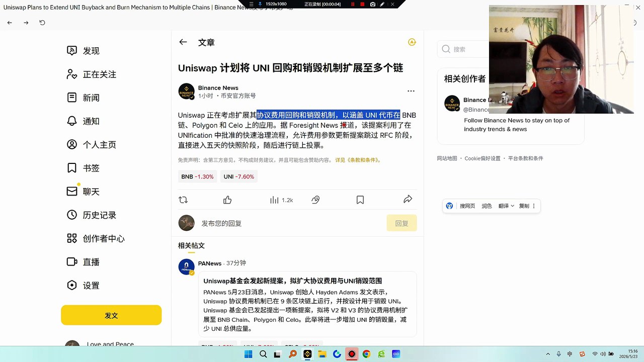Open 聊天 in the left sidebar

coord(84,192)
